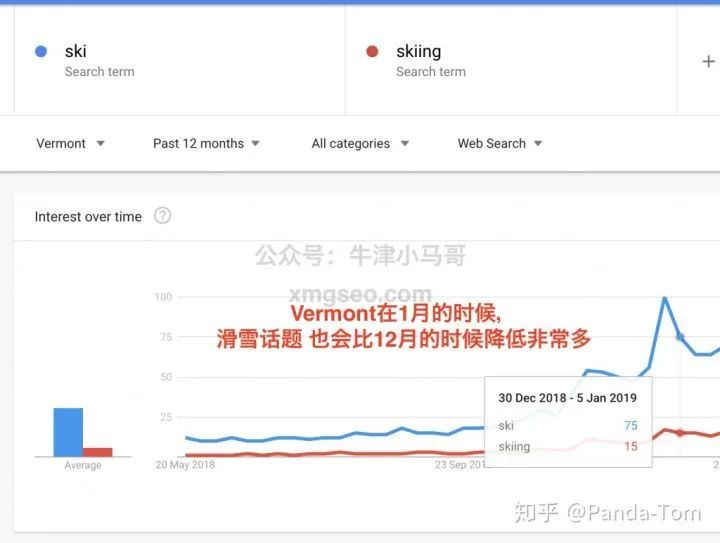
Task: Click the arrow next to All categories
Action: 405,143
